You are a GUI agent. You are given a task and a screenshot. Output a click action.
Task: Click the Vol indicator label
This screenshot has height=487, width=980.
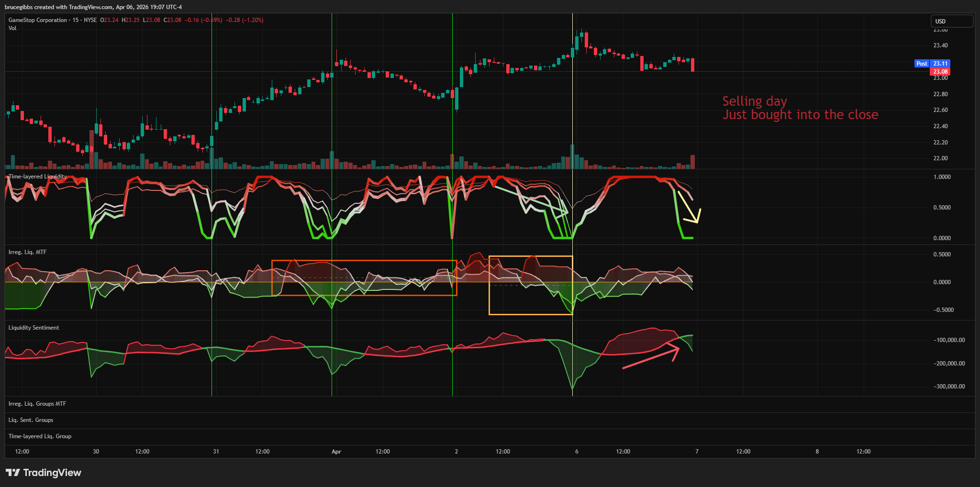pos(12,28)
